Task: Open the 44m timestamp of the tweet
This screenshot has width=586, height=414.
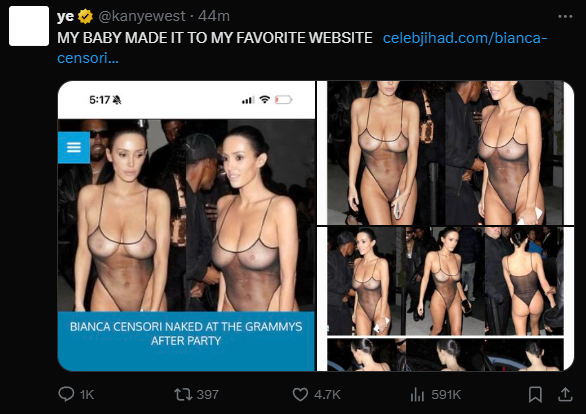Action: point(214,16)
